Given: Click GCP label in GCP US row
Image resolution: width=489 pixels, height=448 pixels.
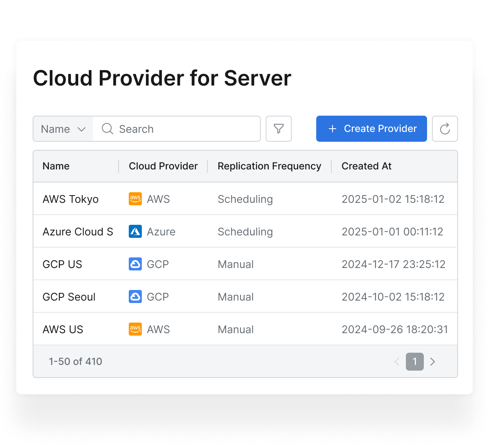Looking at the screenshot, I should pyautogui.click(x=158, y=264).
